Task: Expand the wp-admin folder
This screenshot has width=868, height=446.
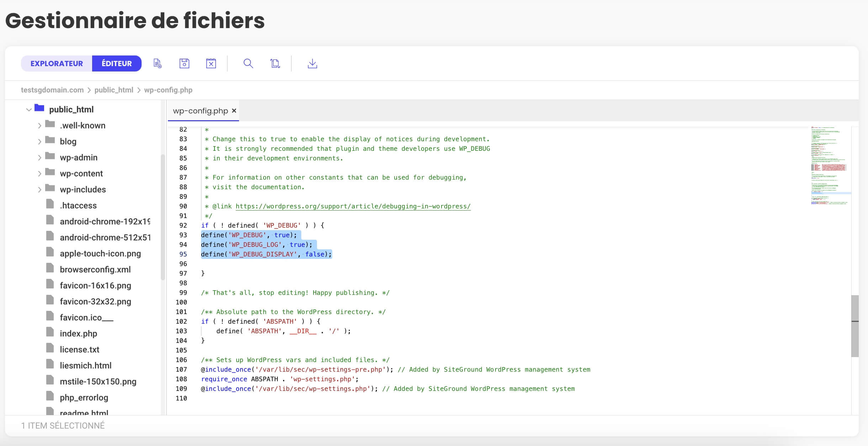Action: [39, 158]
